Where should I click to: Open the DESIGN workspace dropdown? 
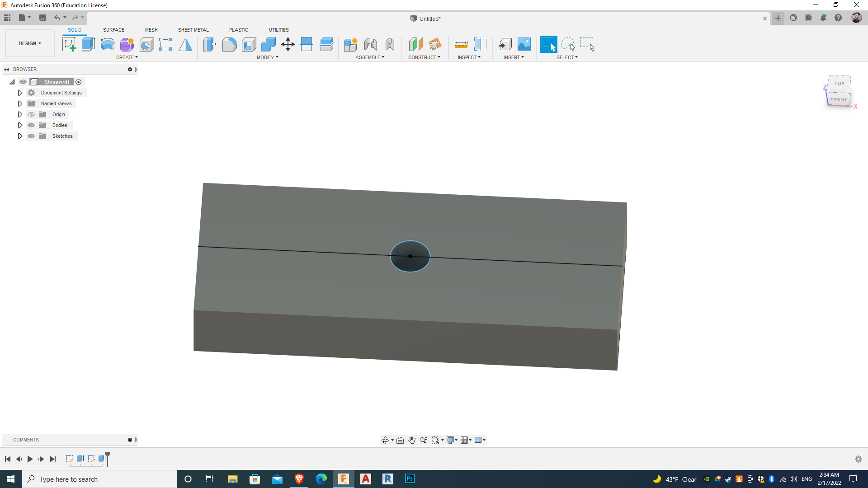[30, 43]
